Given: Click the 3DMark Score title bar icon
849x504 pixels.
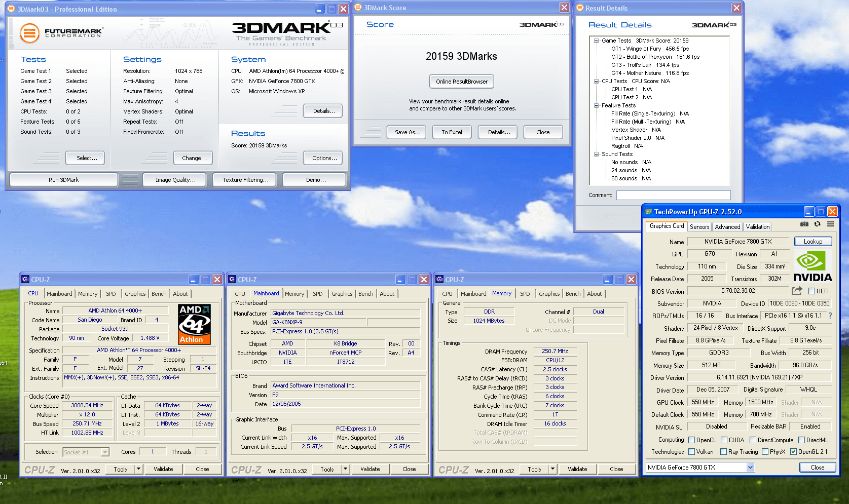Looking at the screenshot, I should pos(358,7).
